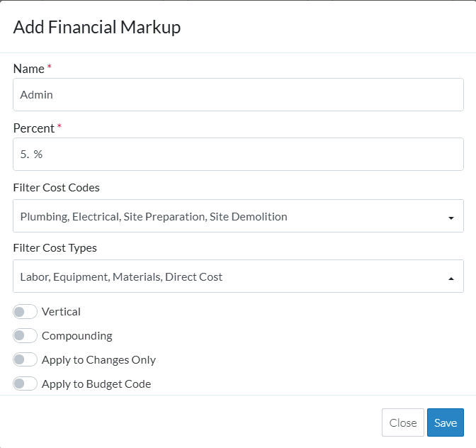Screen dimensions: 476x448
Task: Turn on the Compounding toggle
Action: (x=25, y=336)
